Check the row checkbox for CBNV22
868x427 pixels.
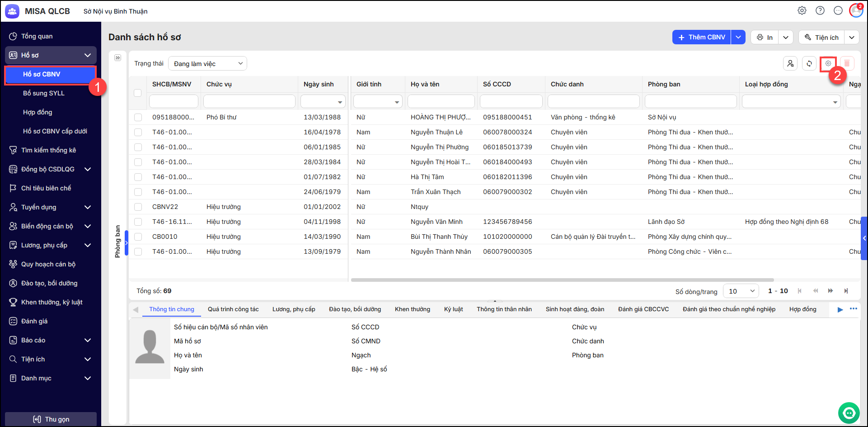tap(138, 207)
